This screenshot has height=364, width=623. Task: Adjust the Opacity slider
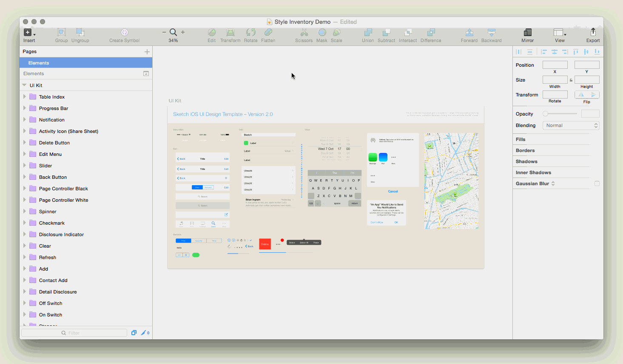(560, 114)
